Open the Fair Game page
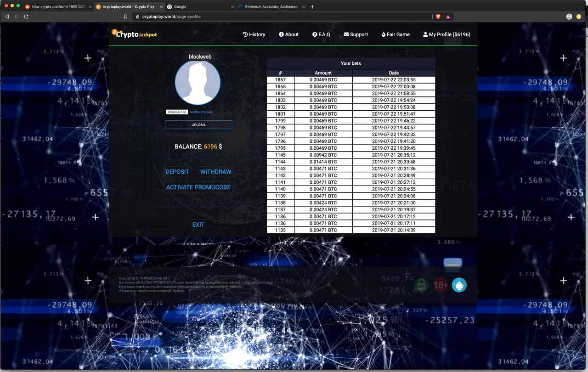Image resolution: width=588 pixels, height=372 pixels. point(395,34)
